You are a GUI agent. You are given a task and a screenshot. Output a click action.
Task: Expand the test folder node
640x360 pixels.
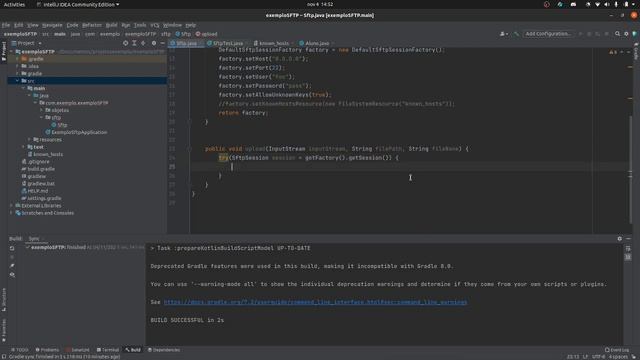pos(23,147)
